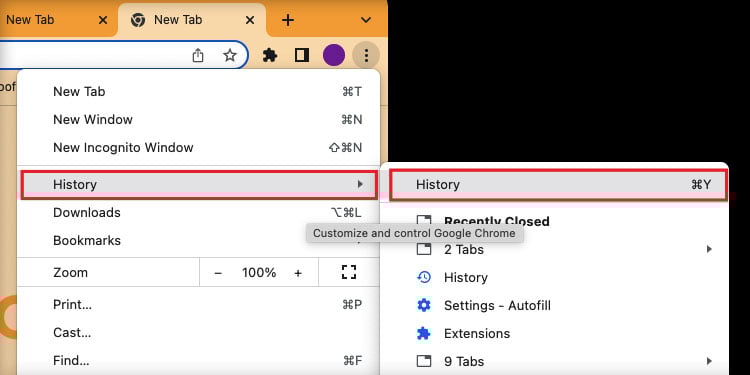Expand the 2 Tabs submenu arrow
Image resolution: width=750 pixels, height=375 pixels.
point(709,249)
